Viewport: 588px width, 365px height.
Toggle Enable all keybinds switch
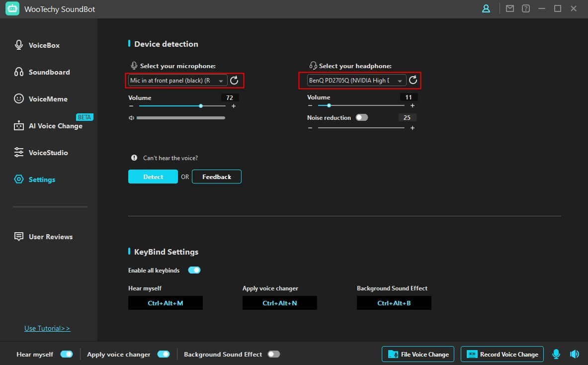(x=194, y=270)
